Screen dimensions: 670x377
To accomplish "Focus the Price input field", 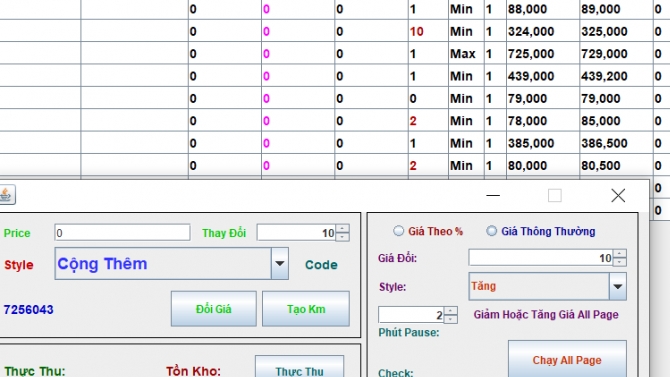I will point(122,233).
